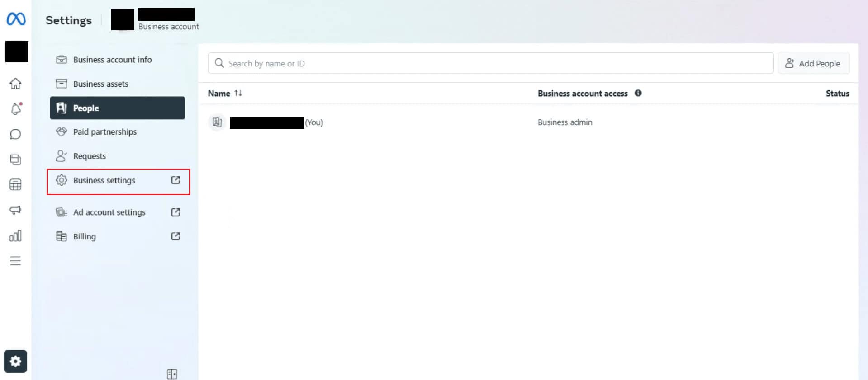Select the user row marked (You)
868x380 pixels.
[528, 122]
